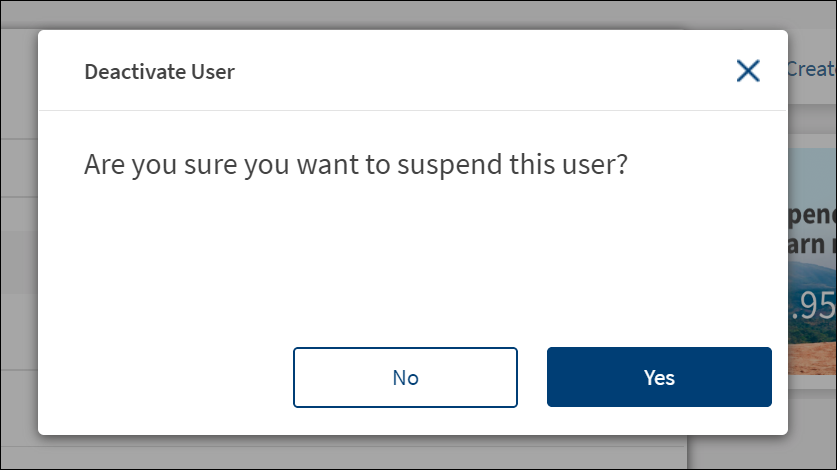Image resolution: width=837 pixels, height=470 pixels.
Task: Click the "Are you sure" confirmation message
Action: [x=355, y=164]
